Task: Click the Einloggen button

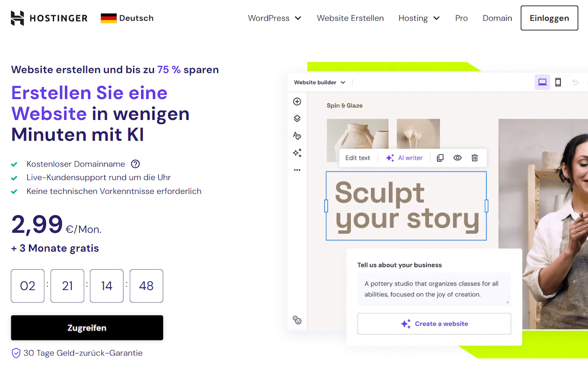Action: (x=549, y=18)
